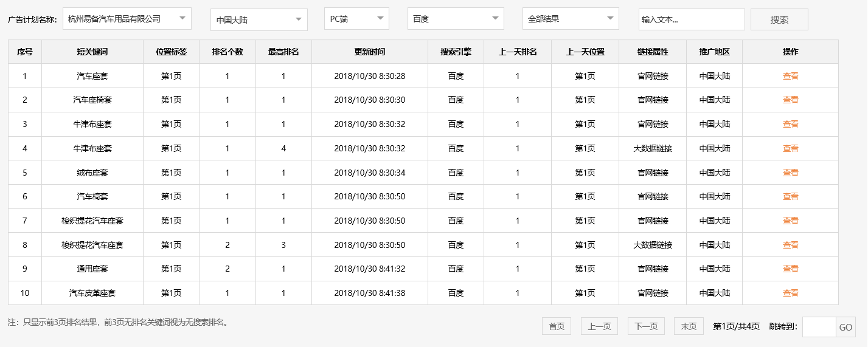Screen dimensions: 868x347
Task: Select keyword cell 绒布座套
Action: coord(92,173)
